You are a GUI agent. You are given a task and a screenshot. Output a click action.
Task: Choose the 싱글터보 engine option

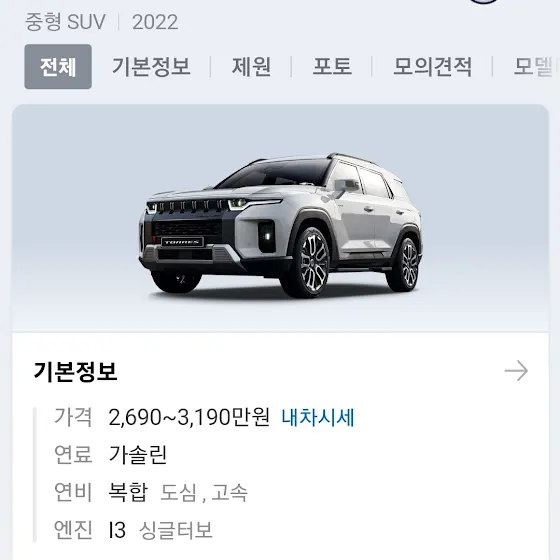click(x=176, y=530)
